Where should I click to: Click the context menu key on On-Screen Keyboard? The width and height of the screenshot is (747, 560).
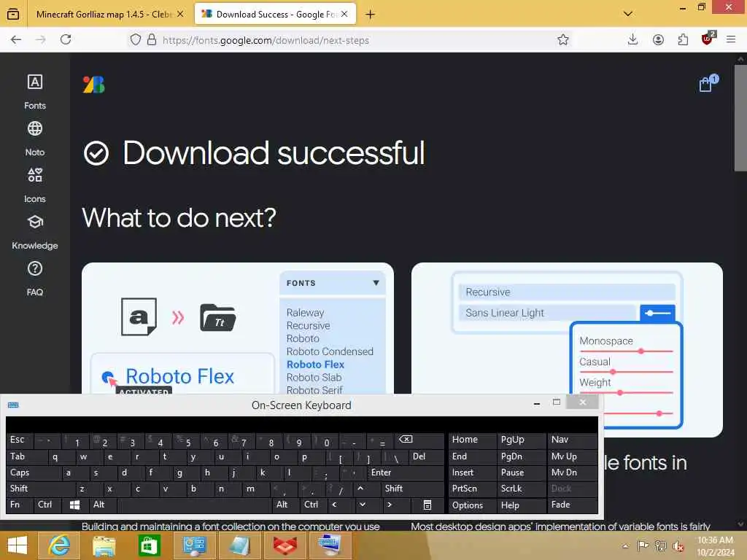[x=427, y=505]
